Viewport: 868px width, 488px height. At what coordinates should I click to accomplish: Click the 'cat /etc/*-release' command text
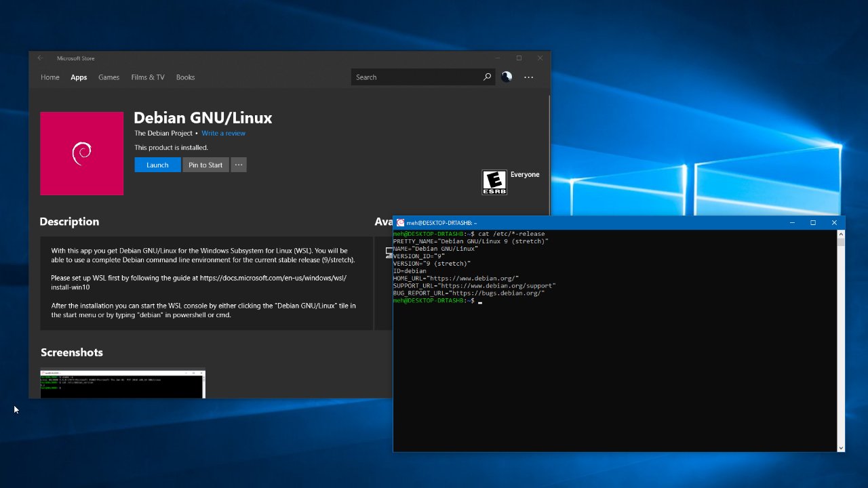pos(511,234)
